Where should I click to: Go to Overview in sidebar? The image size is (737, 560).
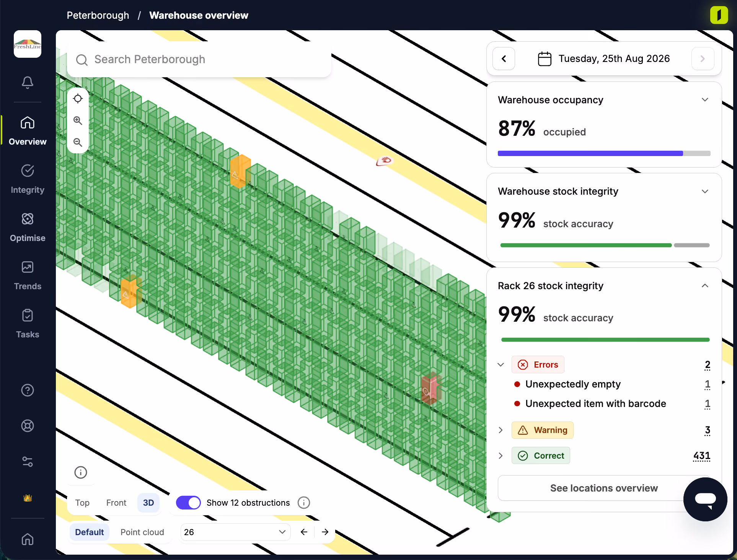coord(28,131)
